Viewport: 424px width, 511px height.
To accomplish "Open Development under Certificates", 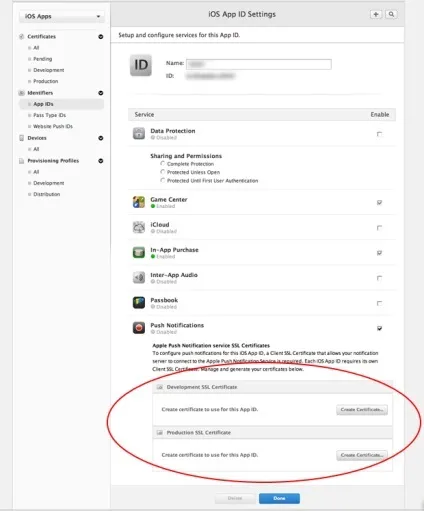I will (x=49, y=70).
